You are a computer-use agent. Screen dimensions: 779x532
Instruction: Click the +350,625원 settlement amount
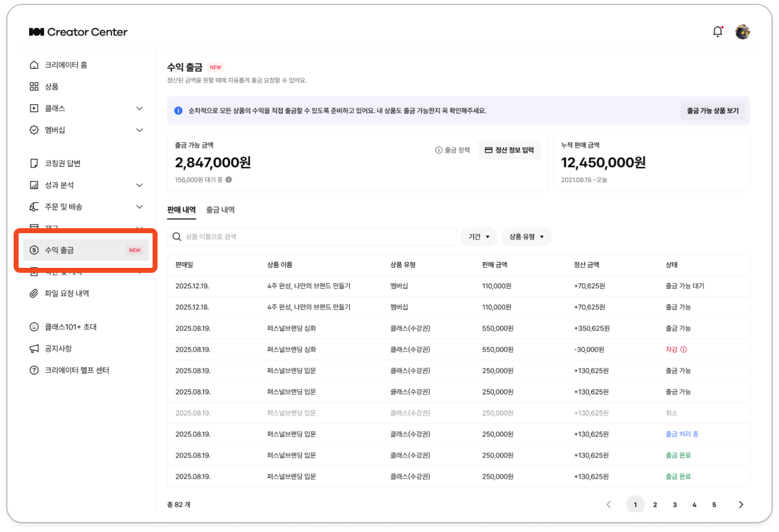pos(592,329)
